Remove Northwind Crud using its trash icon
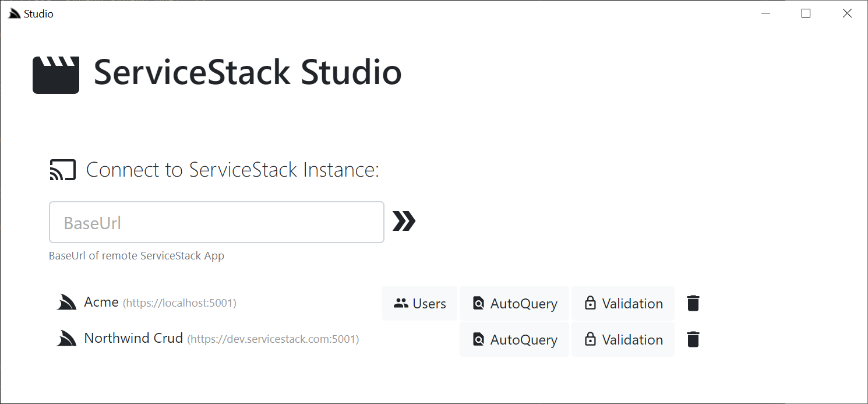This screenshot has height=404, width=868. 693,339
